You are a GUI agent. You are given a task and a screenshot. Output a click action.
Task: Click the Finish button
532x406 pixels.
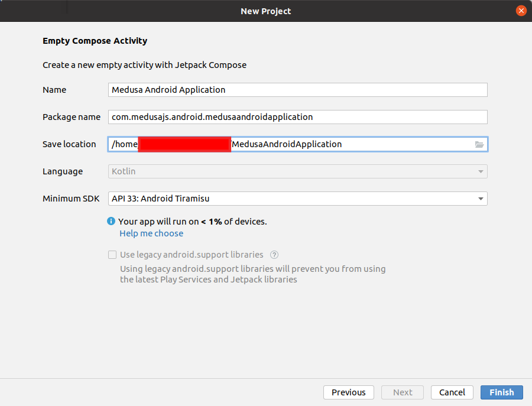[502, 392]
